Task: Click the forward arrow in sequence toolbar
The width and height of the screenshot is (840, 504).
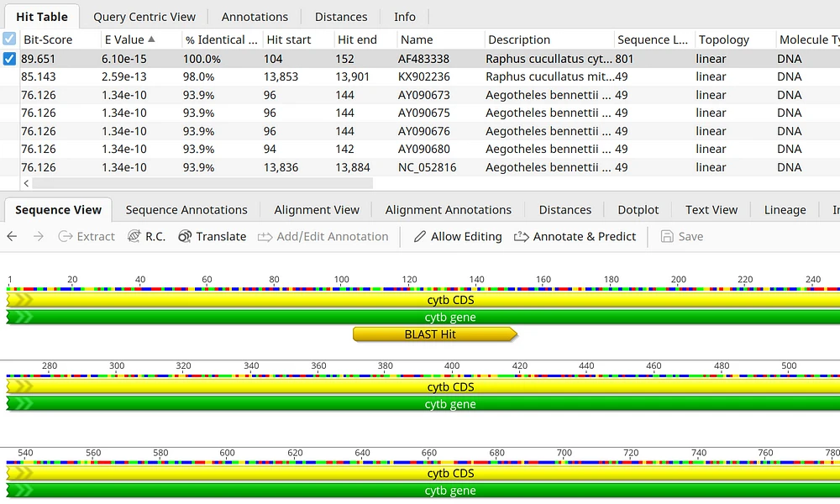Action: 38,237
